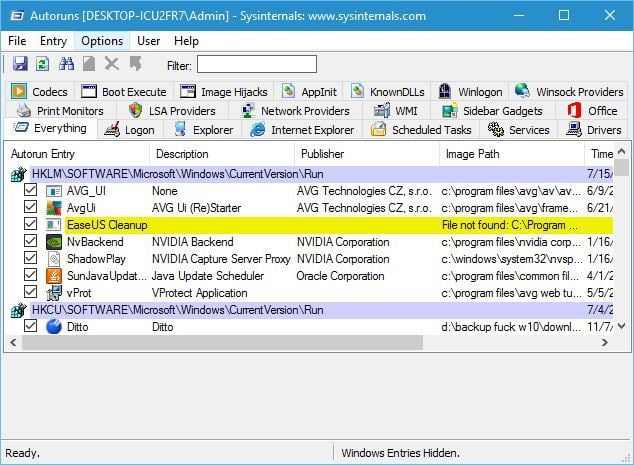Image resolution: width=634 pixels, height=465 pixels.
Task: Sort by Publisher column header
Action: click(367, 154)
